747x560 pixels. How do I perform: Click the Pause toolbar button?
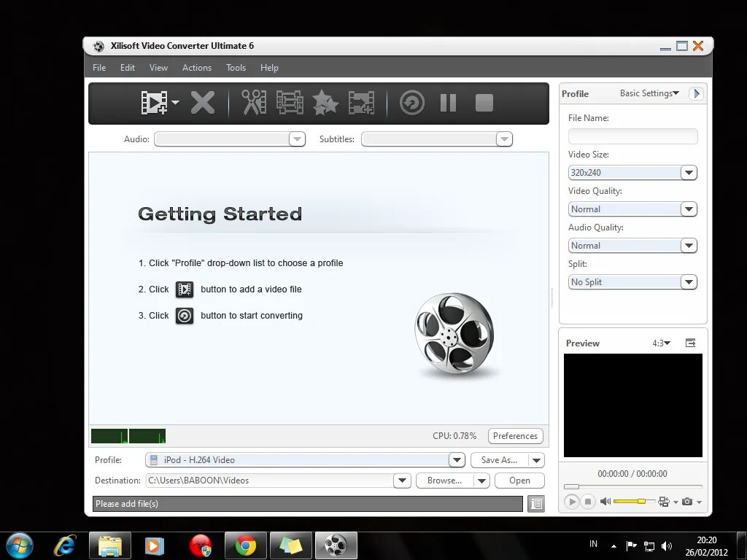(449, 103)
